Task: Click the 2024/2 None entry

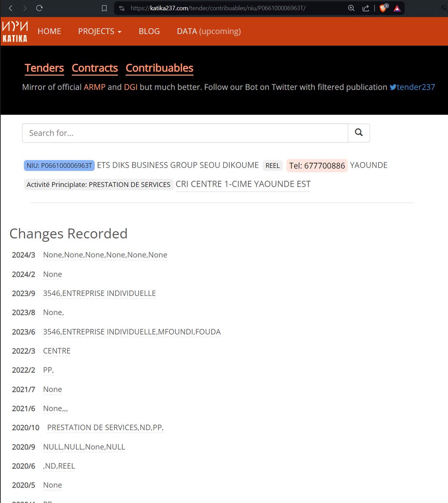Action: click(x=52, y=274)
